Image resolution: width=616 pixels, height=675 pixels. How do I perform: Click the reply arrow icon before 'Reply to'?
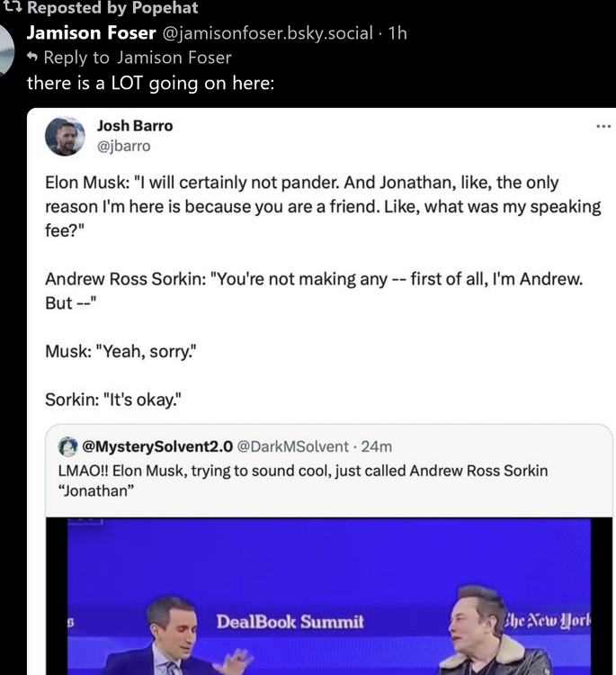pos(33,58)
